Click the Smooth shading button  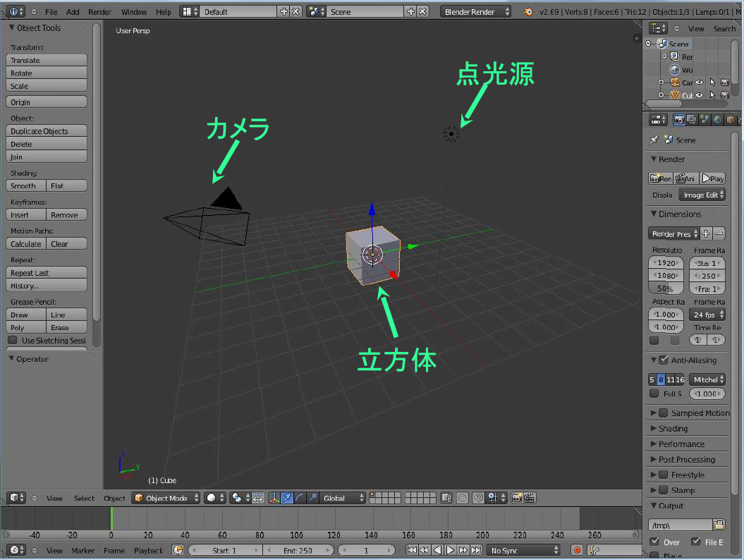[25, 186]
